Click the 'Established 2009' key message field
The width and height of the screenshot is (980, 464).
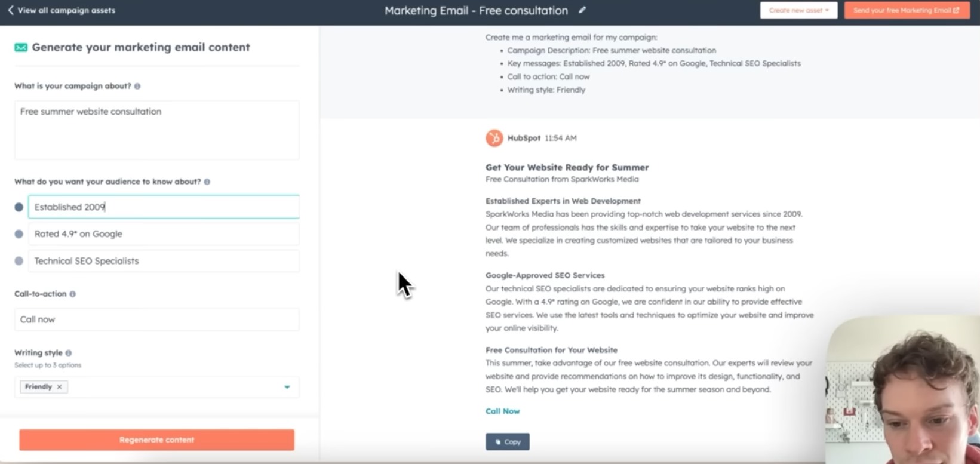pos(164,207)
